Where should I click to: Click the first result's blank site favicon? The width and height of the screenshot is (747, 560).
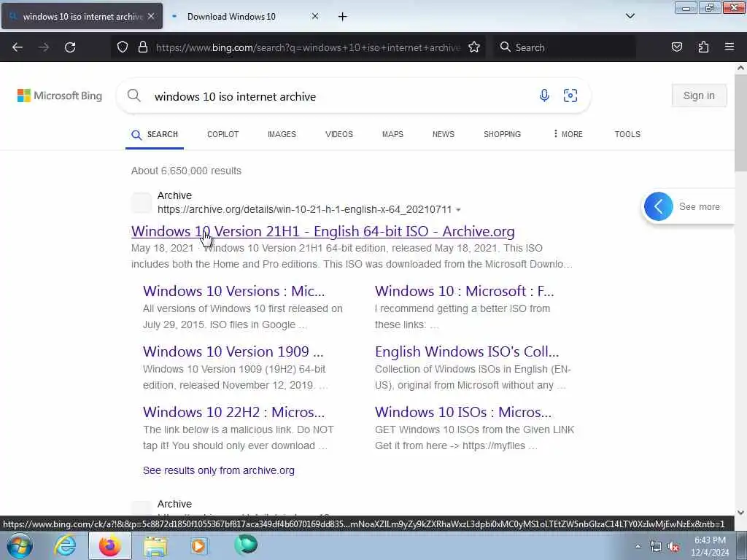[x=141, y=203]
